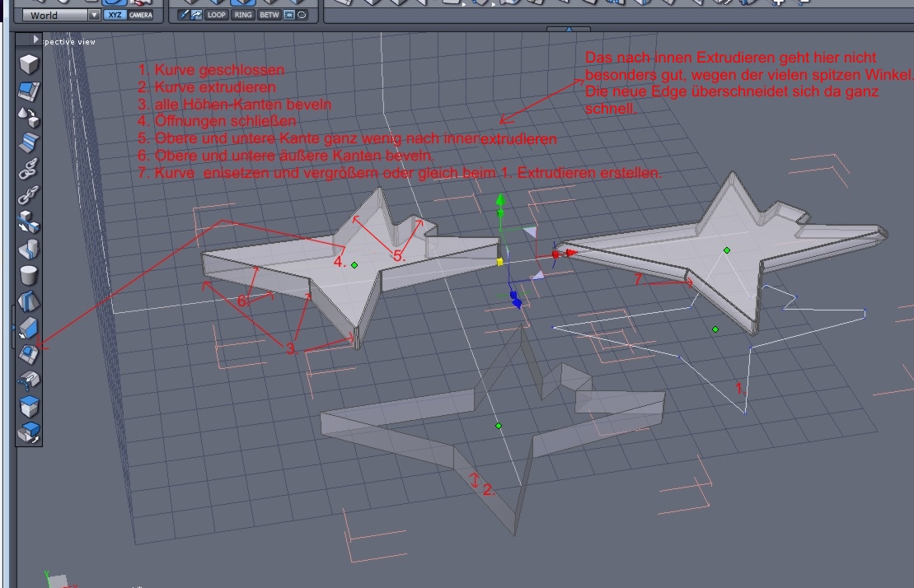Select the broken chain unweld tool

point(29,195)
